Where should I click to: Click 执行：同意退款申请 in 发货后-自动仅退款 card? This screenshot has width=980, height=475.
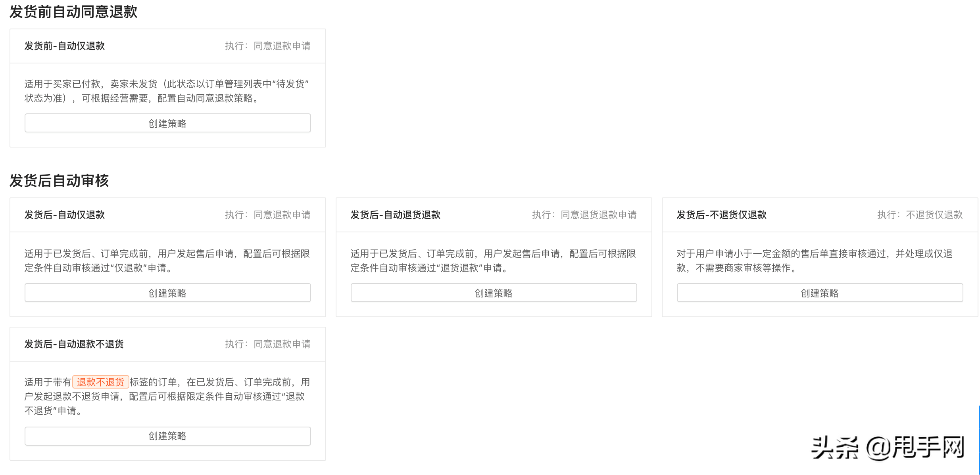268,215
